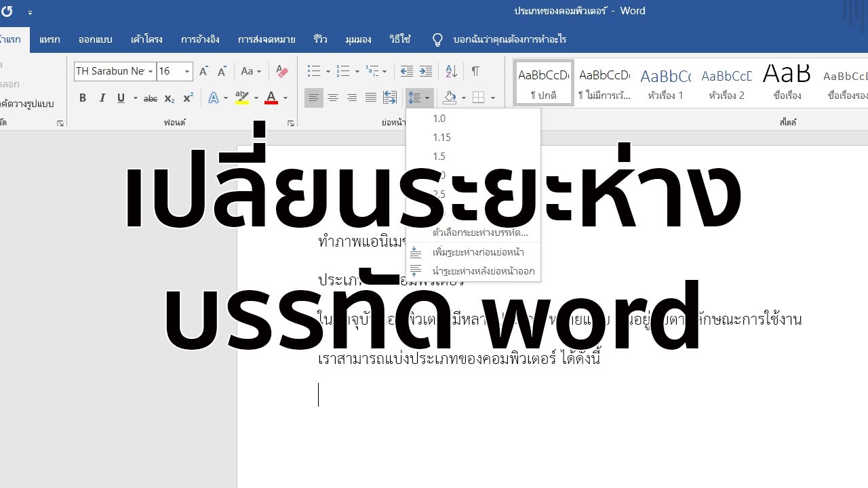Viewport: 868px width, 488px height.
Task: Open the การส่งจดหมาย (Mailings) tab
Action: pos(267,39)
